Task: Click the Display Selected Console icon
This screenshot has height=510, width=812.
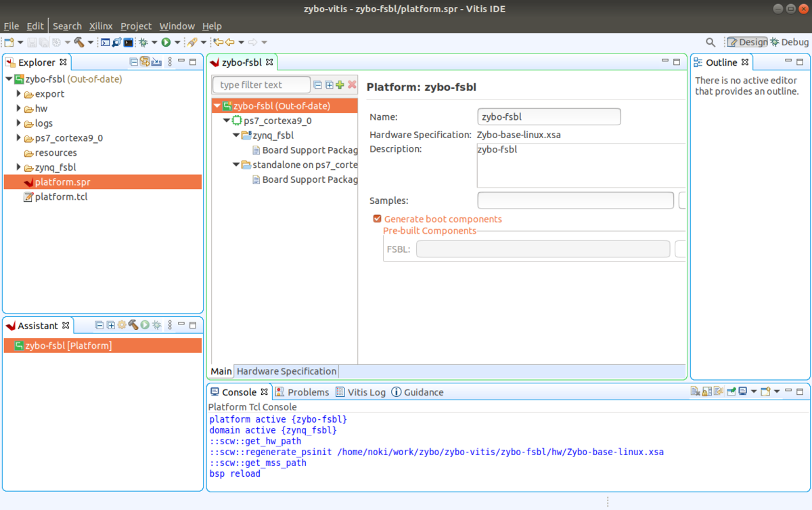Action: tap(742, 391)
